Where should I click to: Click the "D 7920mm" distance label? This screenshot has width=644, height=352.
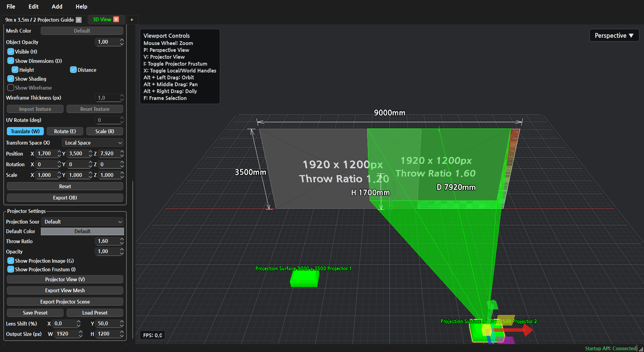[x=456, y=187]
